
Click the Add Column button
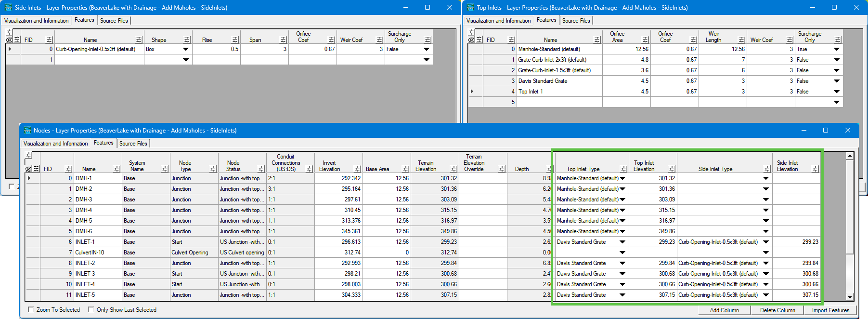point(724,310)
